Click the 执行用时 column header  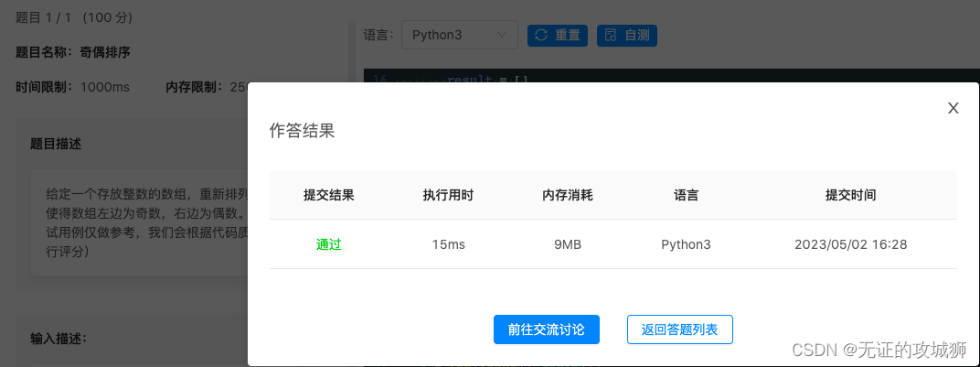(x=448, y=195)
